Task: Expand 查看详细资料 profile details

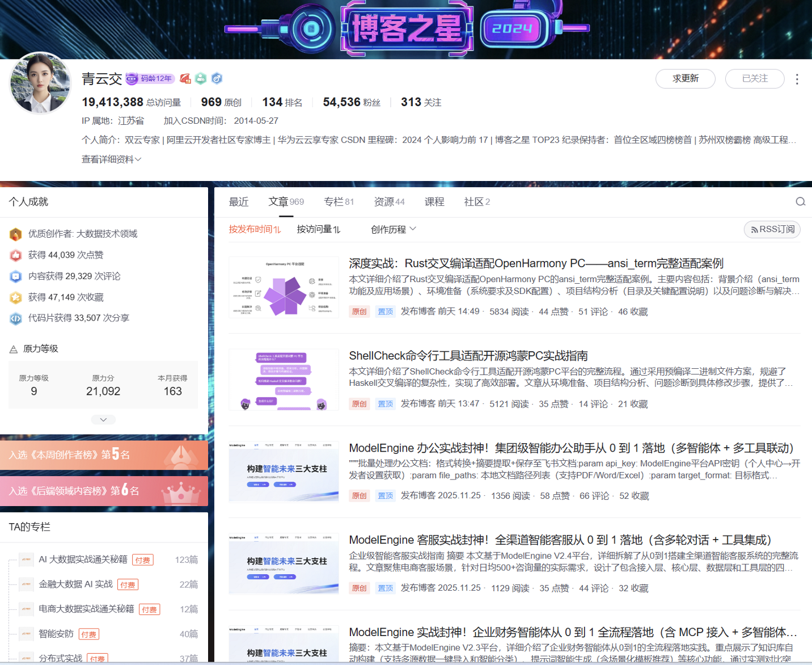Action: click(x=111, y=159)
